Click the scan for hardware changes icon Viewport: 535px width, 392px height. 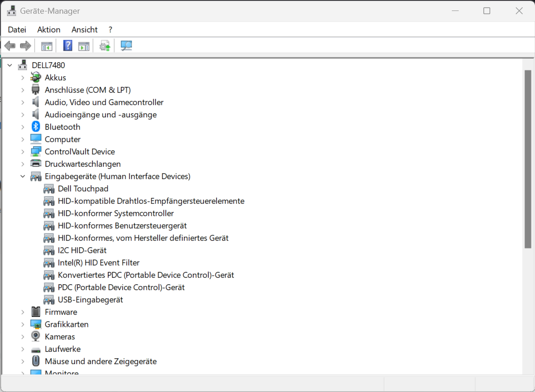click(126, 46)
